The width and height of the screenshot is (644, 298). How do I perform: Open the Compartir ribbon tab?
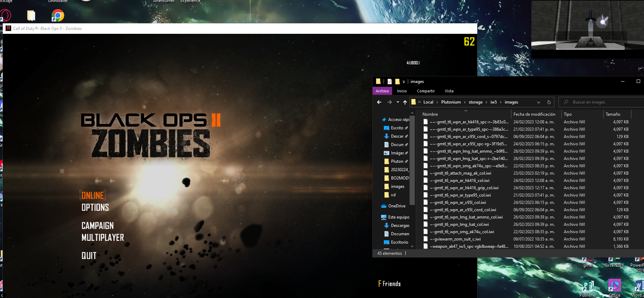[426, 91]
